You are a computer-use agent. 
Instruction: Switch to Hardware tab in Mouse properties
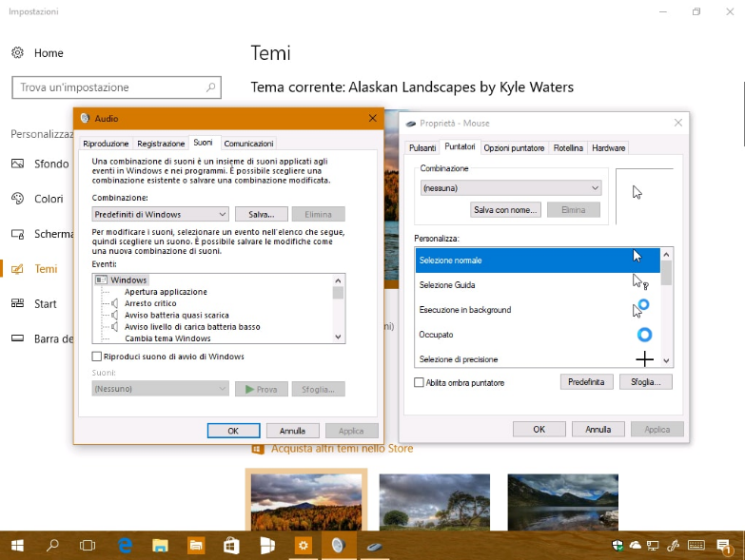(609, 148)
